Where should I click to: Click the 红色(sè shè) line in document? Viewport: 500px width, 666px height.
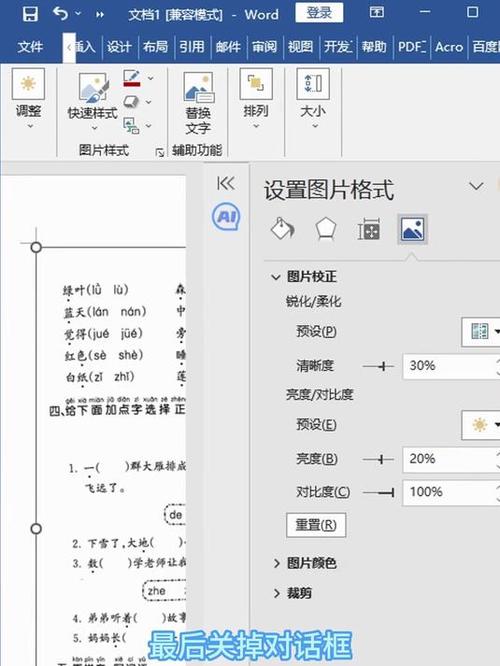click(x=104, y=355)
